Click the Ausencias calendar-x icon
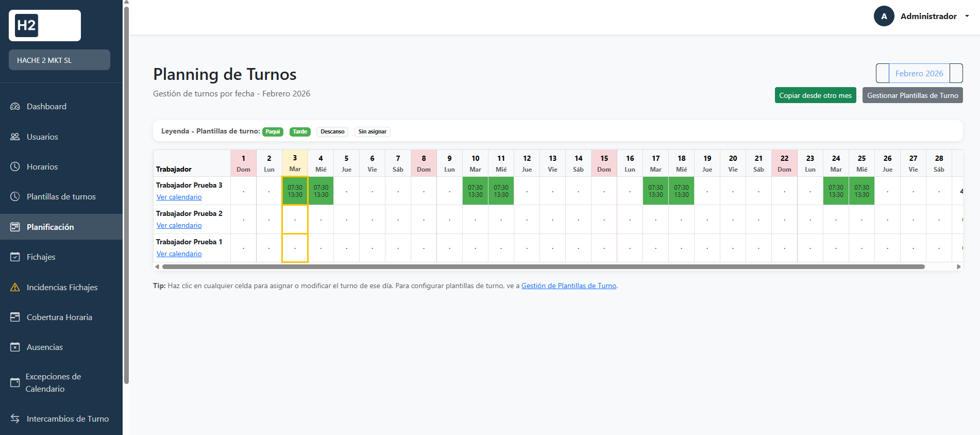 [15, 347]
